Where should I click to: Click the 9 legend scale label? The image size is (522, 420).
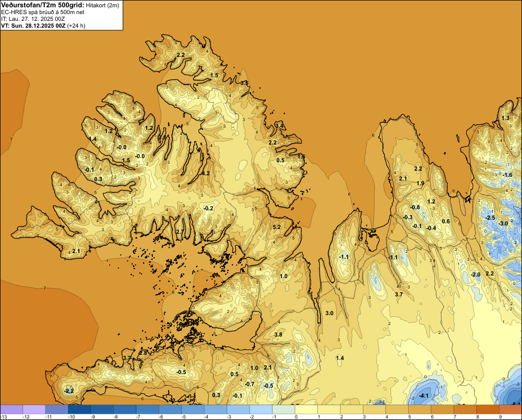coord(501,417)
